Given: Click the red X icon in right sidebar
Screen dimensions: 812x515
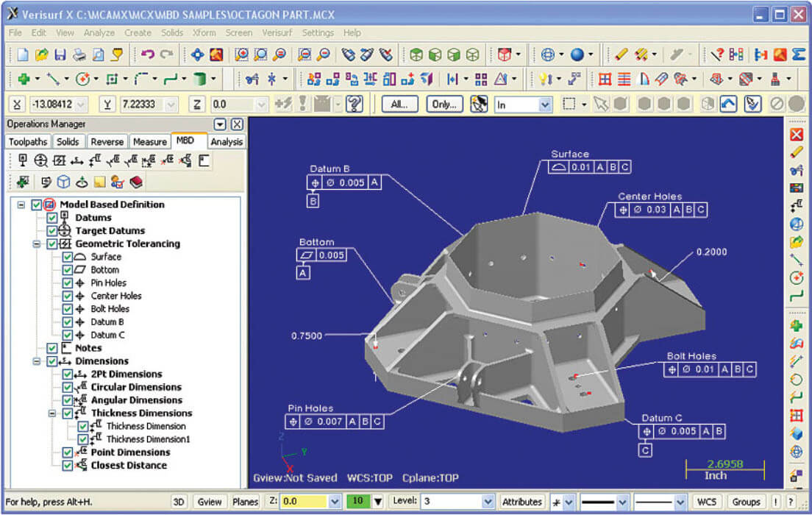Looking at the screenshot, I should pyautogui.click(x=797, y=134).
